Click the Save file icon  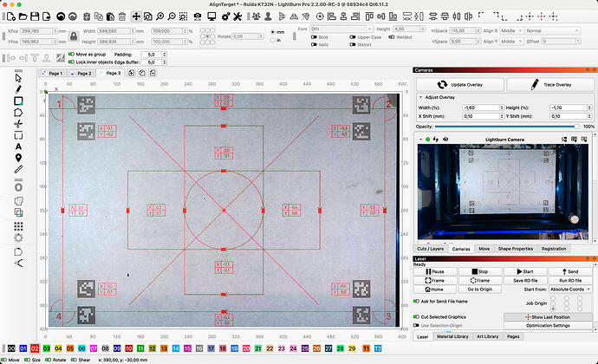(35, 16)
